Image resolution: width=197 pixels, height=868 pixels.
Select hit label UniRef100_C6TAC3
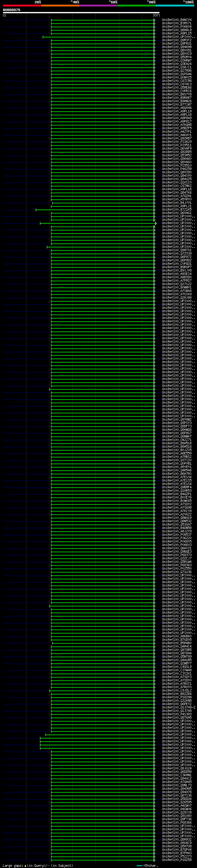(177, 84)
